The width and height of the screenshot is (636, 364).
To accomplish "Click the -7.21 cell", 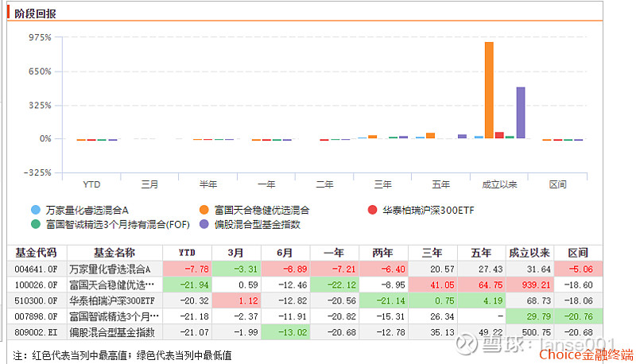I will (335, 269).
